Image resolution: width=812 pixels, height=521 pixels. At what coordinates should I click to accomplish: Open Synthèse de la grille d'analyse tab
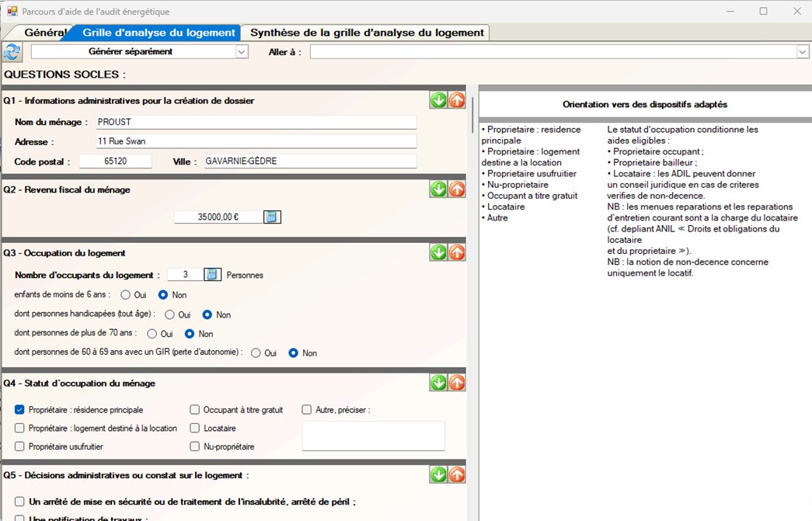367,33
